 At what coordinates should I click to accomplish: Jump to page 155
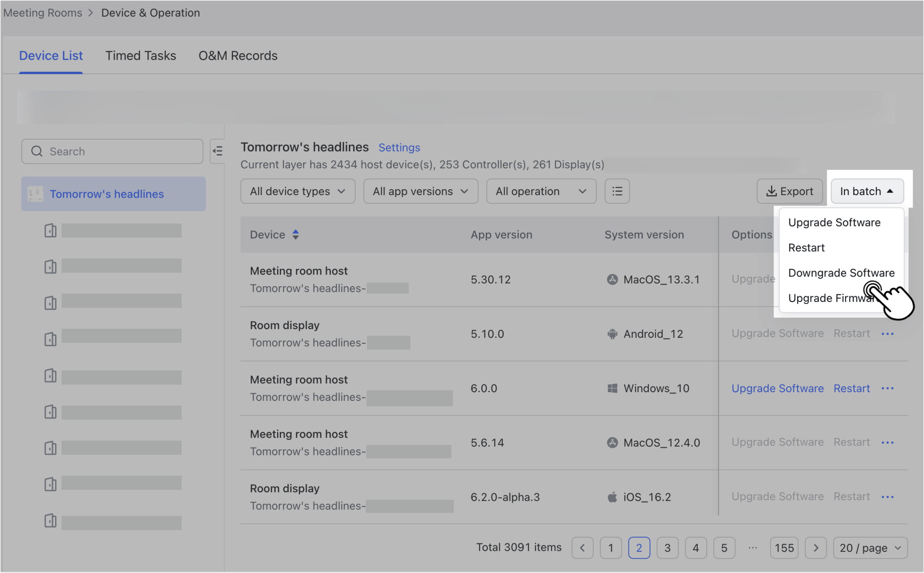784,547
